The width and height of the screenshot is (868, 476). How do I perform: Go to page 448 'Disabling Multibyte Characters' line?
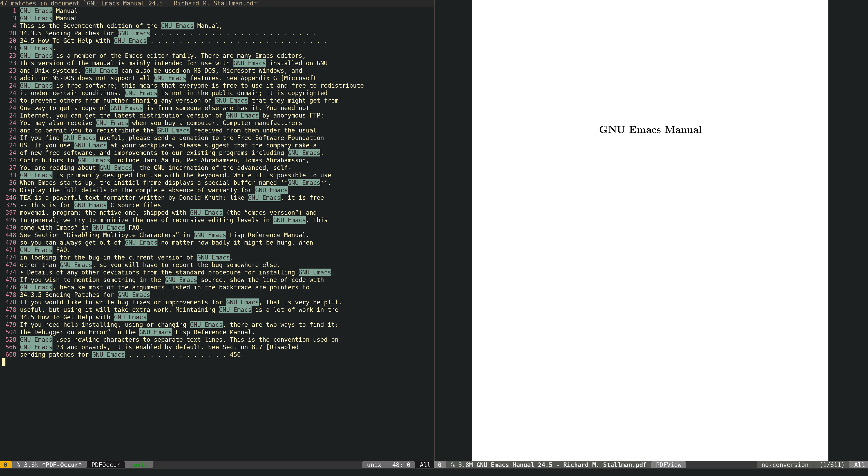tap(164, 235)
